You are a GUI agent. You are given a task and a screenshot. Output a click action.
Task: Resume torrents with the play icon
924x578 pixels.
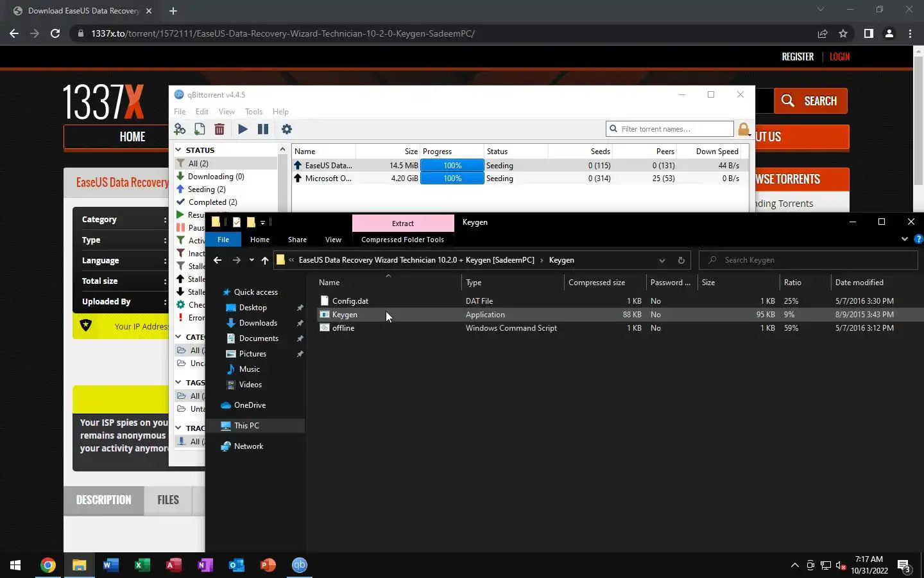coord(243,129)
